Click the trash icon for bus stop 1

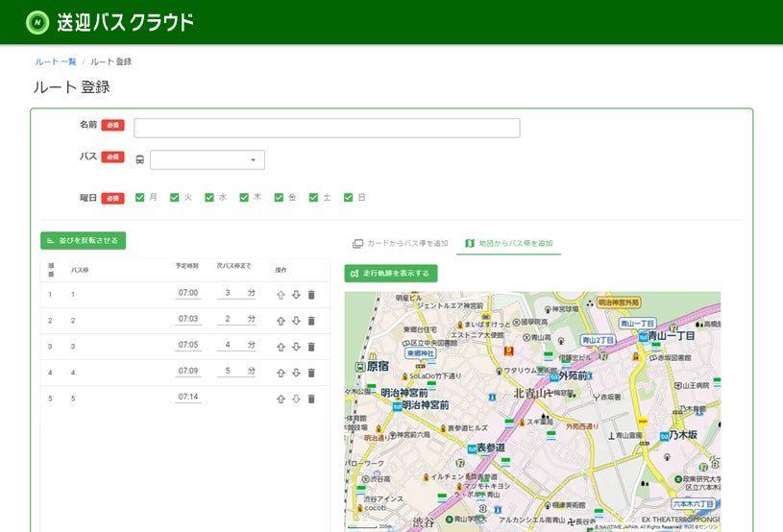(x=310, y=295)
